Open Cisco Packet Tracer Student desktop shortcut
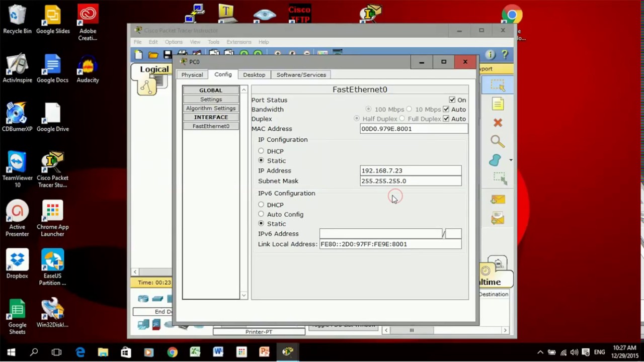Viewport: 644px width, 362px height. [x=52, y=169]
